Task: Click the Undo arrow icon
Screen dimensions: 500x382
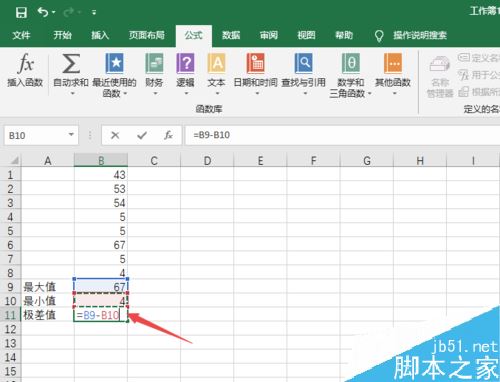Action: point(43,12)
